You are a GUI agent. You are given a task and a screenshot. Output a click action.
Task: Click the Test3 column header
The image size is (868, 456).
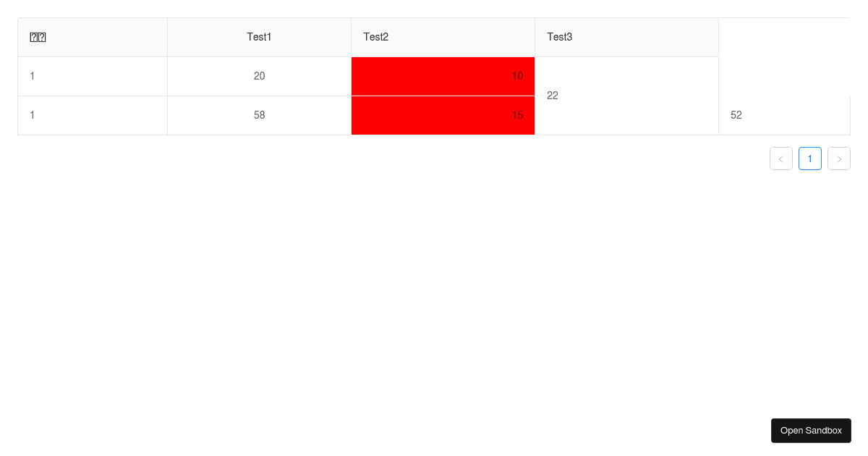627,37
